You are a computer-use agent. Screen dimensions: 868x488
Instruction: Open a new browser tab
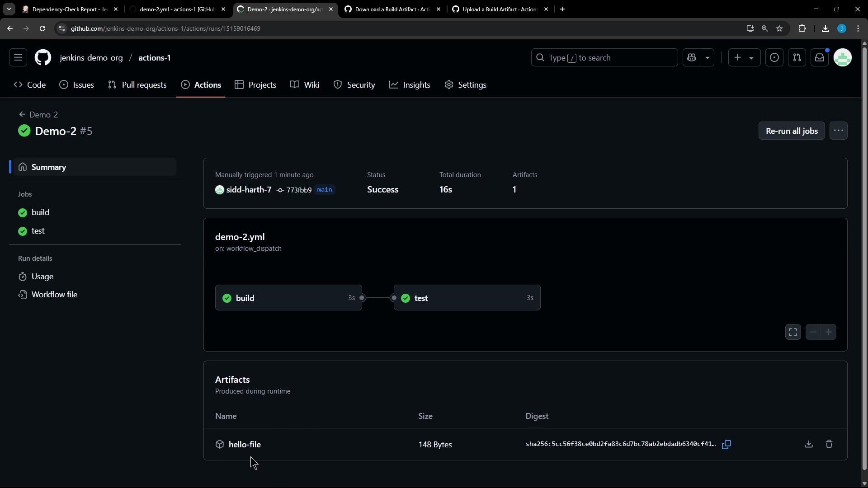pos(562,9)
